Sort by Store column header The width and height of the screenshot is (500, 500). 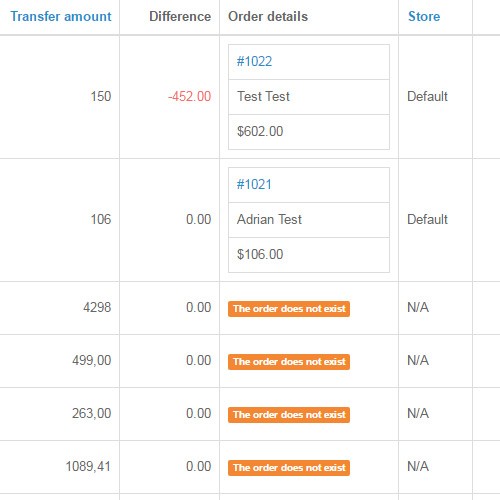424,16
